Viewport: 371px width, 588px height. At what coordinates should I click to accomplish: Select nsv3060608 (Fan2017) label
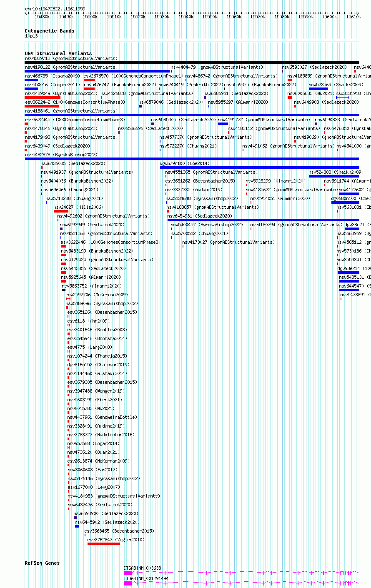point(92,470)
